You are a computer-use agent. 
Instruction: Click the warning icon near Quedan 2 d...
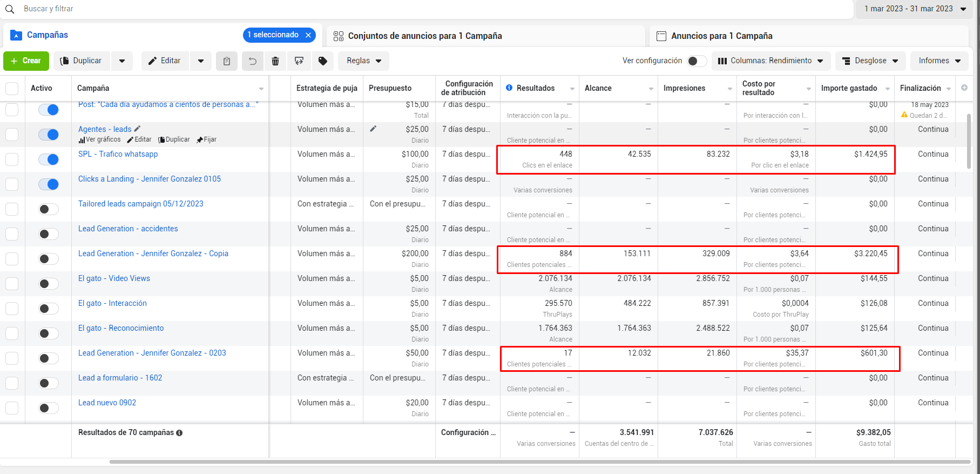click(x=904, y=115)
